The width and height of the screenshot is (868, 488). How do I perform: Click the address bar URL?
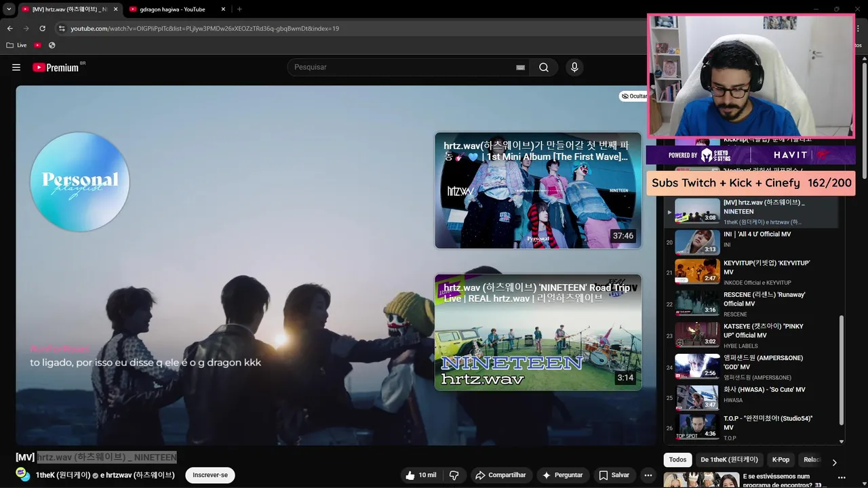click(x=205, y=28)
